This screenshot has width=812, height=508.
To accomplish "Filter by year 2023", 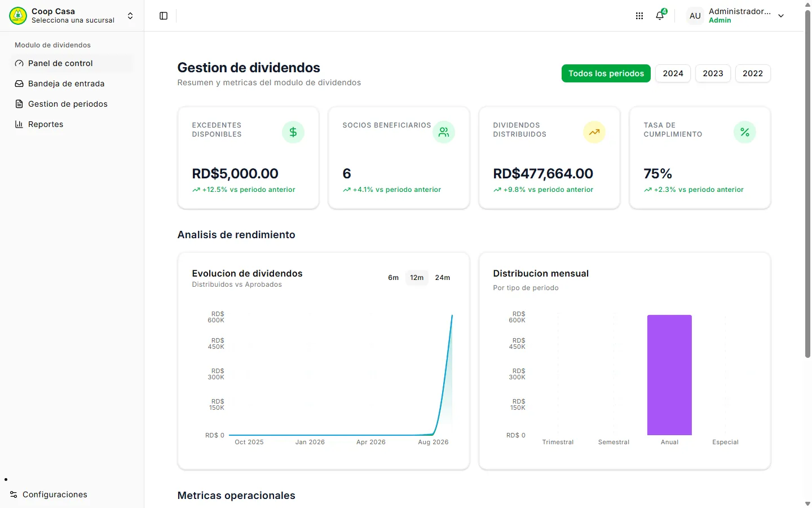I will pyautogui.click(x=713, y=73).
